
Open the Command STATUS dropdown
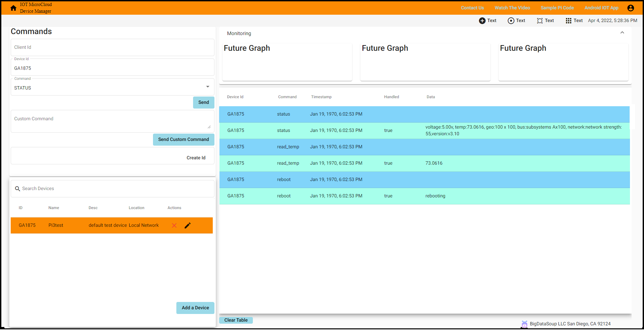click(113, 87)
